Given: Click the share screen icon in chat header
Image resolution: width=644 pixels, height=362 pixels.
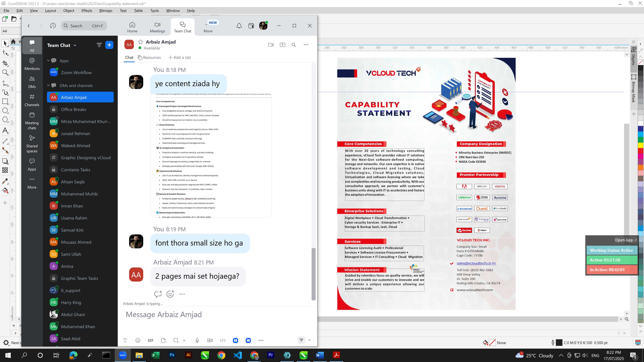Looking at the screenshot, I should click(x=282, y=45).
